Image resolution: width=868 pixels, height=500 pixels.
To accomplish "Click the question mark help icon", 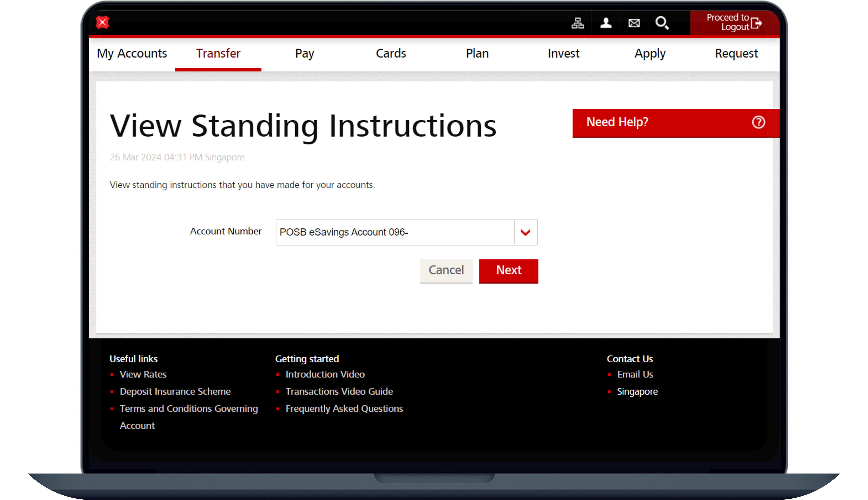I will (758, 122).
